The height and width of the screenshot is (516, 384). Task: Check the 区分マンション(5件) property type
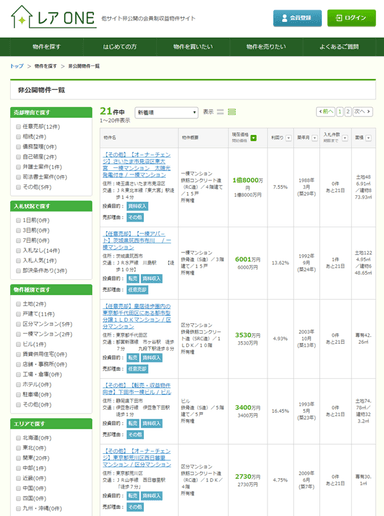18,324
